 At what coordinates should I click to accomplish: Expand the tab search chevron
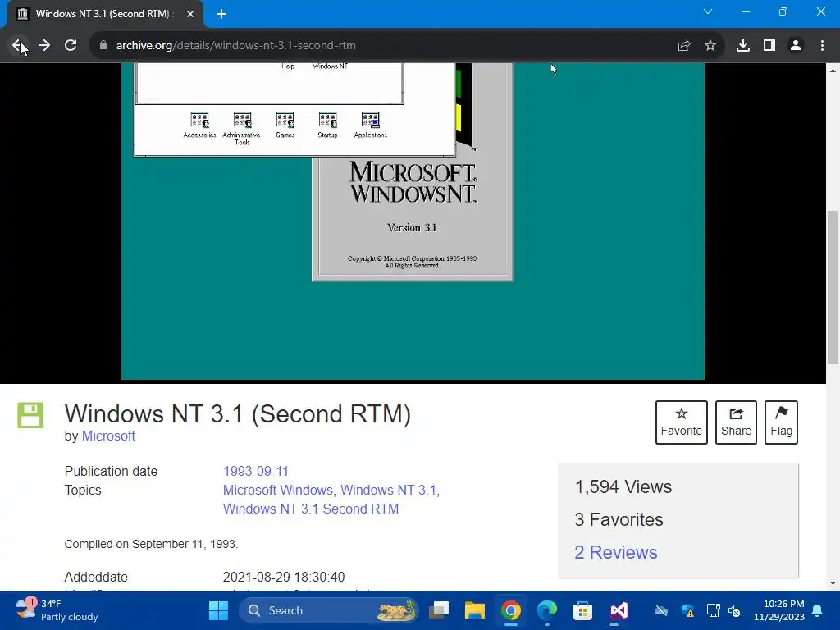tap(708, 11)
